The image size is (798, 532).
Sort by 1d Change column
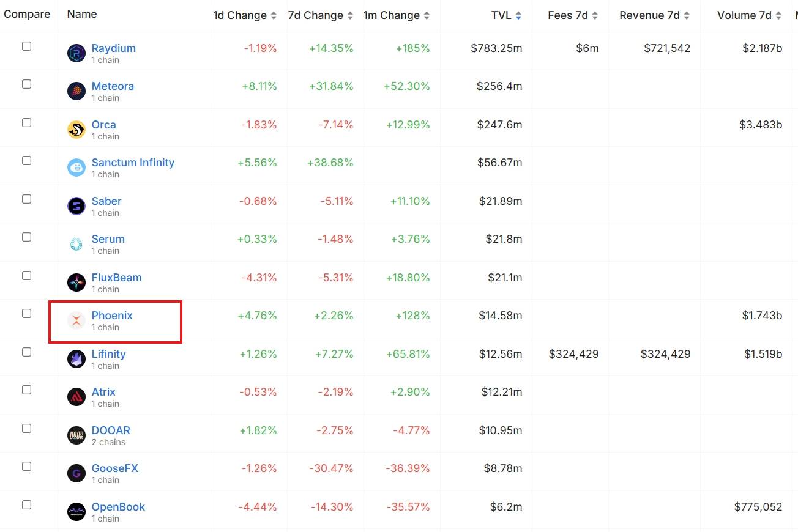[x=245, y=15]
